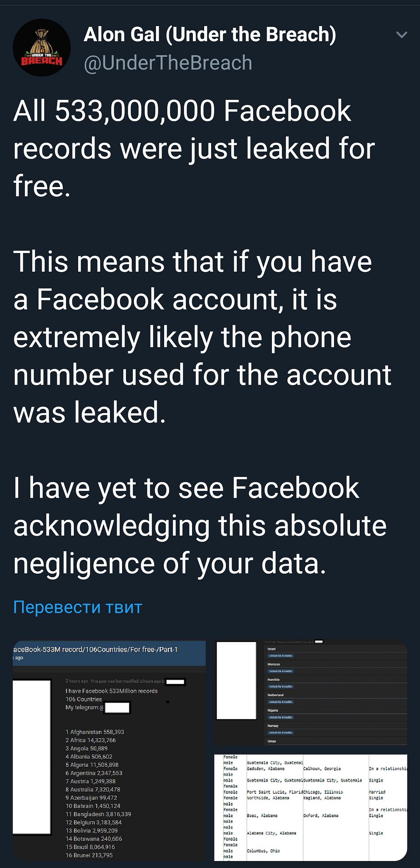Click the Morocco unlock for 8 credits button
Image resolution: width=420 pixels, height=868 pixels.
[x=281, y=671]
